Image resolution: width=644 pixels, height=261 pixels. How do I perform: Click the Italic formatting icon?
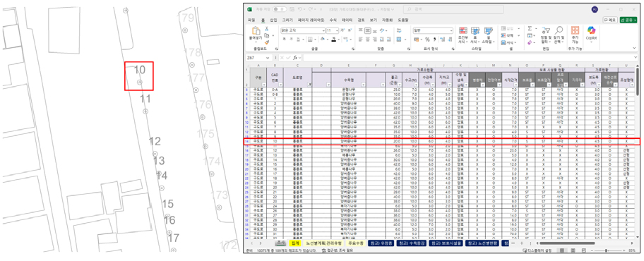tap(291, 40)
